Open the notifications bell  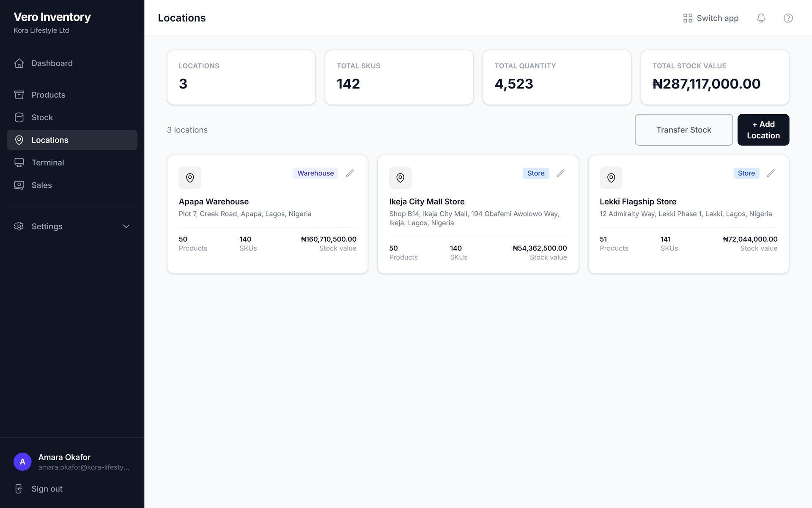tap(761, 18)
